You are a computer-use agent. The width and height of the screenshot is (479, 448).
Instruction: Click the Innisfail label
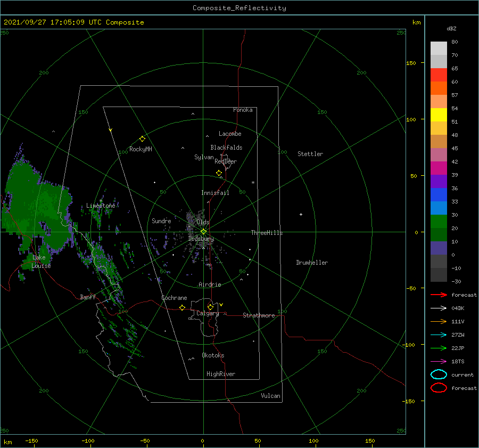(215, 193)
